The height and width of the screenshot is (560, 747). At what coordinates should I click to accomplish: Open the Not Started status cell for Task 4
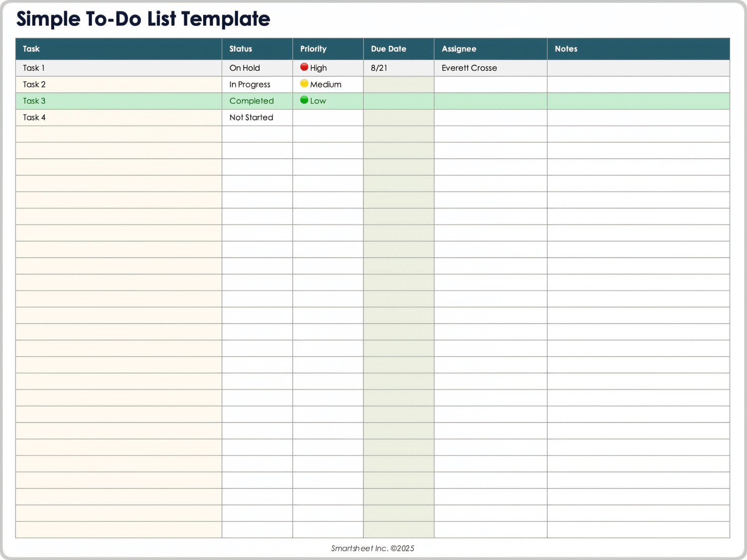[x=251, y=117]
